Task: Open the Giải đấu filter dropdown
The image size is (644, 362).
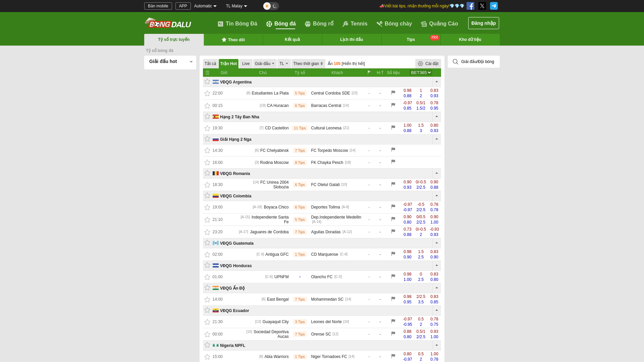Action: (265, 64)
